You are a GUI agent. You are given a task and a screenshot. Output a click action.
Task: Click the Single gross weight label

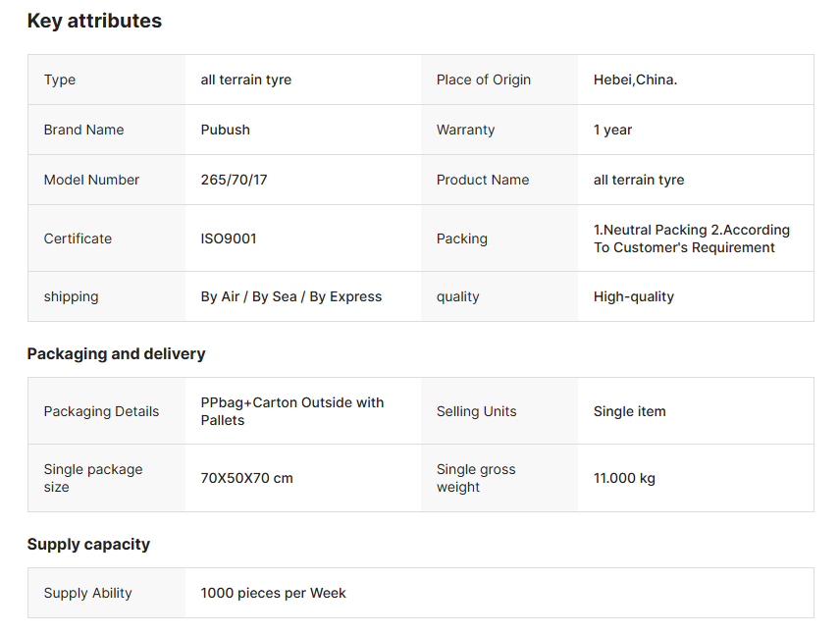[476, 478]
